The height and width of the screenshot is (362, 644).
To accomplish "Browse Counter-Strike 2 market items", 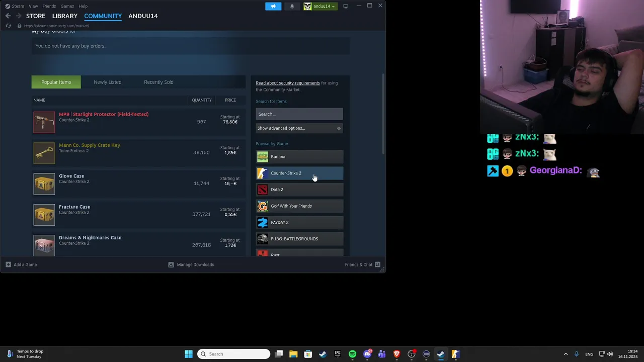I will 300,173.
